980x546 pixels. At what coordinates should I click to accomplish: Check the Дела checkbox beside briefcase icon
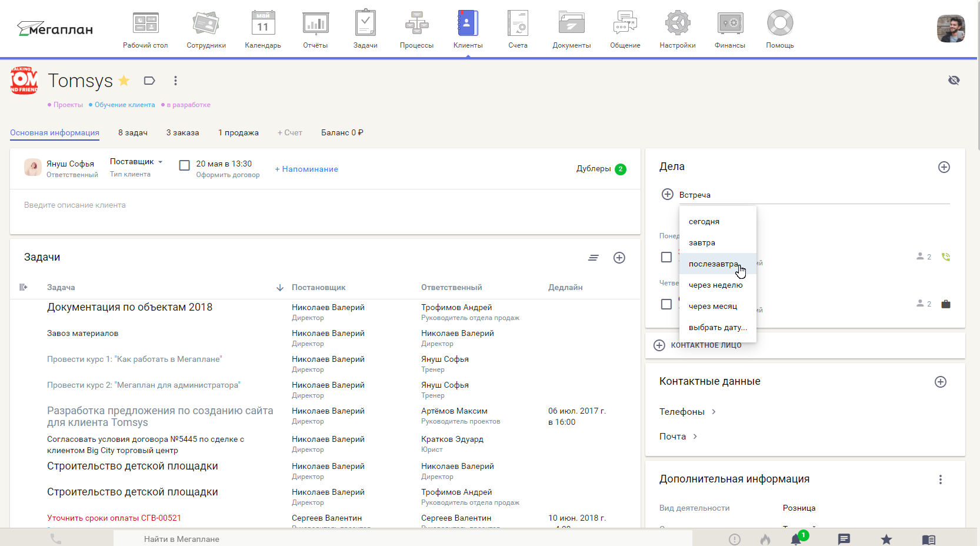[x=666, y=304]
